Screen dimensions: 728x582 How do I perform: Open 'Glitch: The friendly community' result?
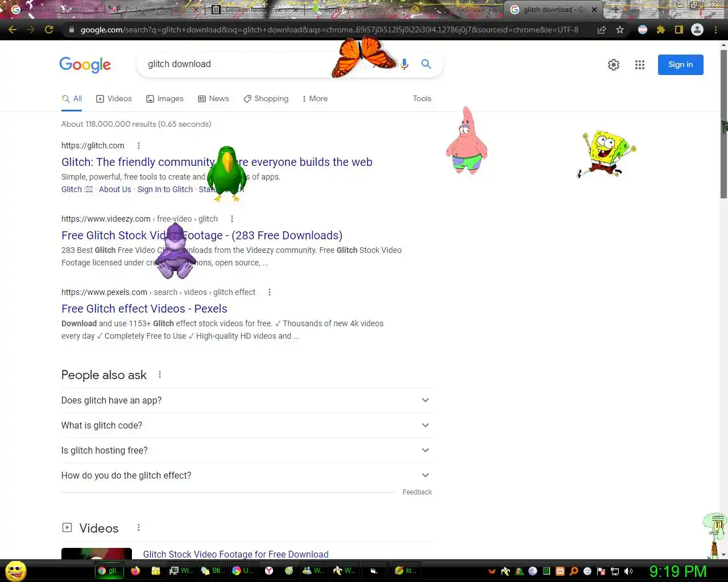pos(217,162)
